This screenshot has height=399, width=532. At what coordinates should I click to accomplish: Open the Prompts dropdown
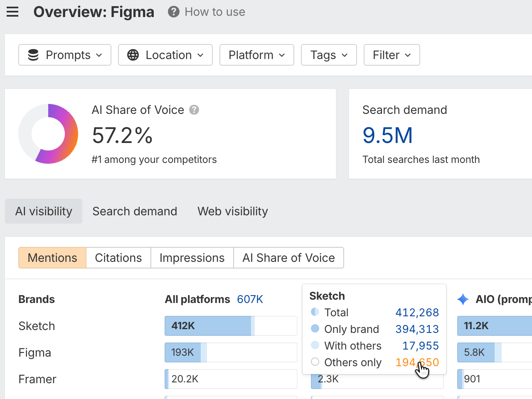pos(65,55)
